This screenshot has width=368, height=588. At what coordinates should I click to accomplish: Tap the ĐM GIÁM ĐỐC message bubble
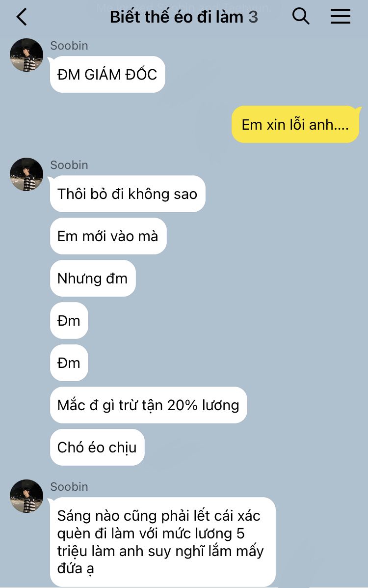[107, 74]
